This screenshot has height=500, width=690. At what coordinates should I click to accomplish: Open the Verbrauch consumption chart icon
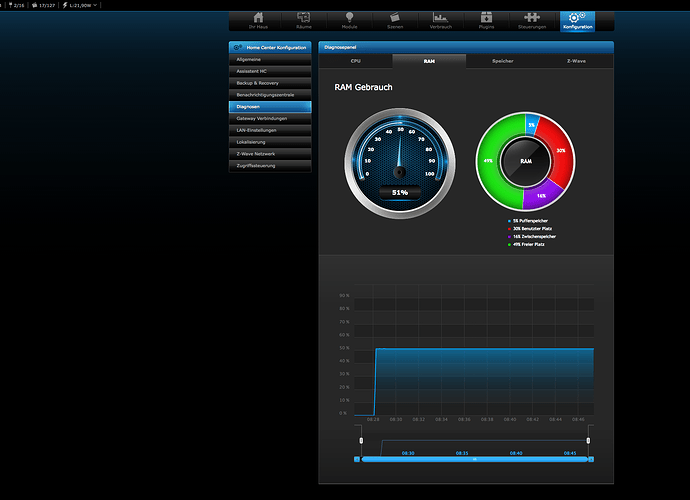click(440, 20)
